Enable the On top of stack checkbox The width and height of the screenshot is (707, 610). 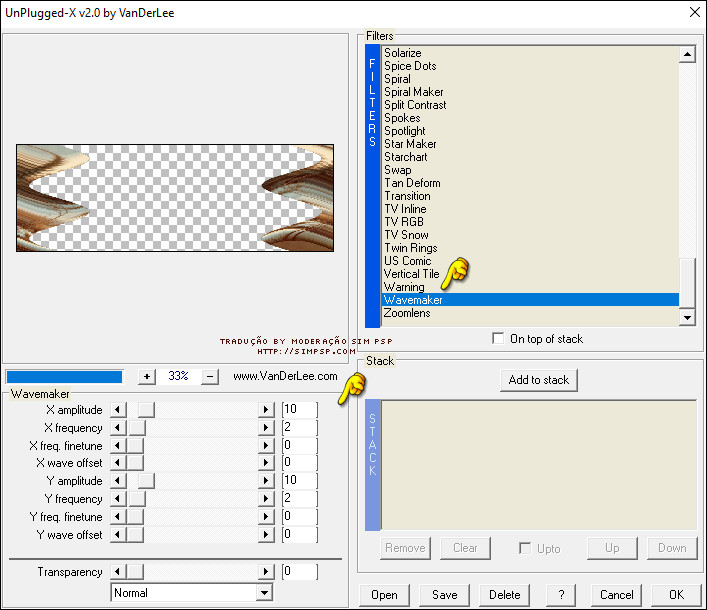coord(499,339)
